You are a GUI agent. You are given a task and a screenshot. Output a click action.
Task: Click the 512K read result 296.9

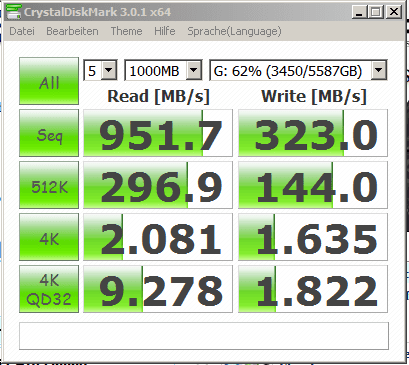tap(158, 185)
